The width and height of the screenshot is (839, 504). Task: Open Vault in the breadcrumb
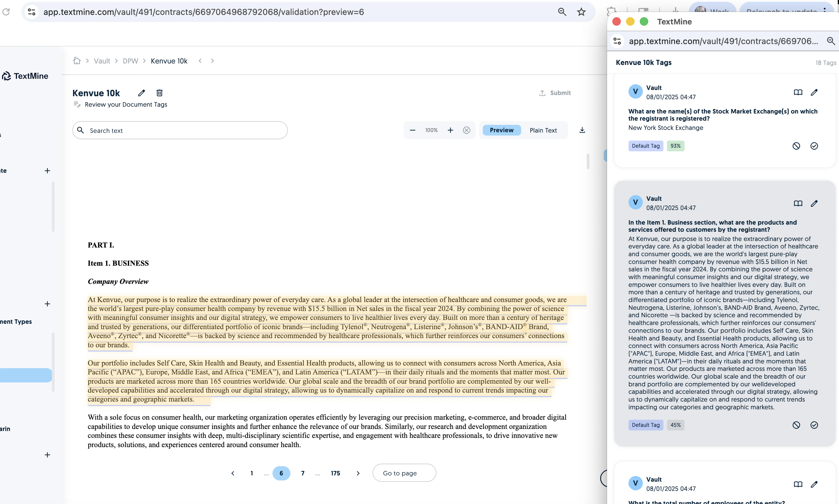102,61
